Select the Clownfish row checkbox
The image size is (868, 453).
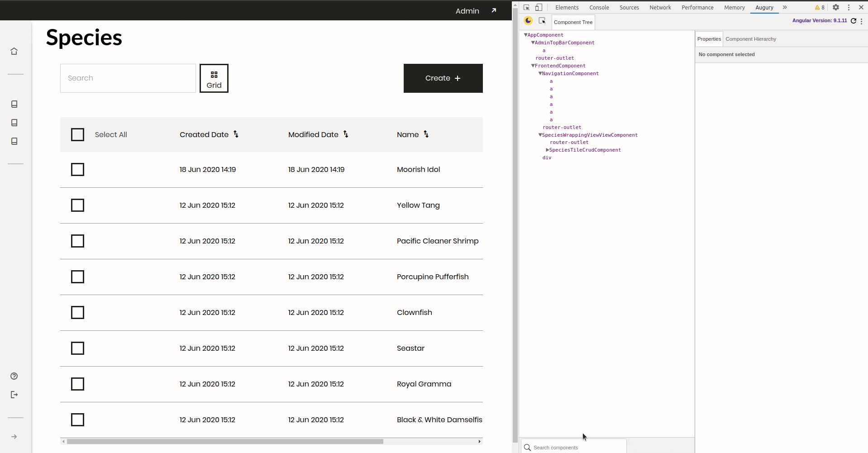(x=78, y=313)
